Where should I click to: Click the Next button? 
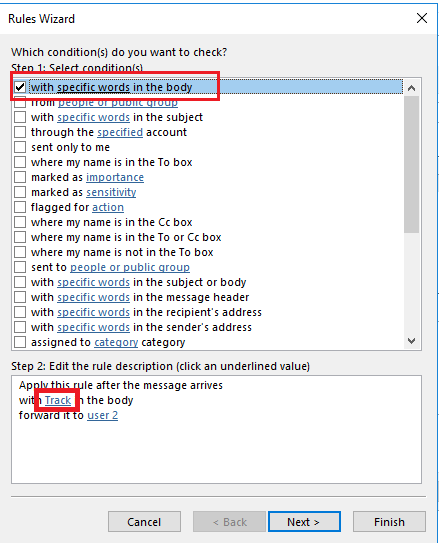click(304, 522)
